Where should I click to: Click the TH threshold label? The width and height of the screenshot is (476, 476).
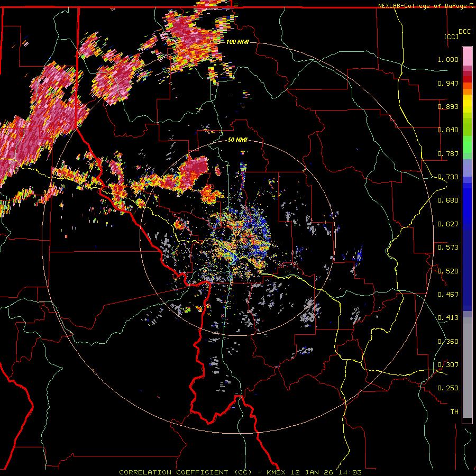point(454,412)
